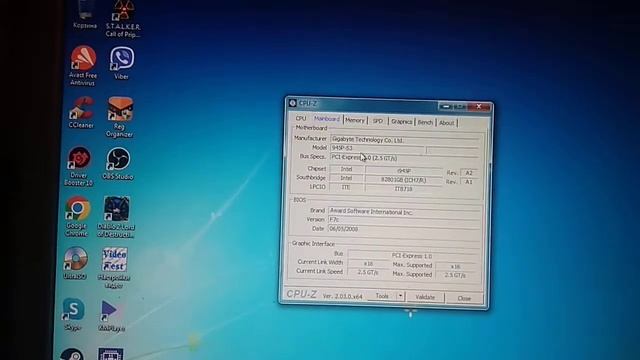Viewport: 640px width, 360px height.
Task: Select the Current Link Width x16 value
Action: click(368, 264)
